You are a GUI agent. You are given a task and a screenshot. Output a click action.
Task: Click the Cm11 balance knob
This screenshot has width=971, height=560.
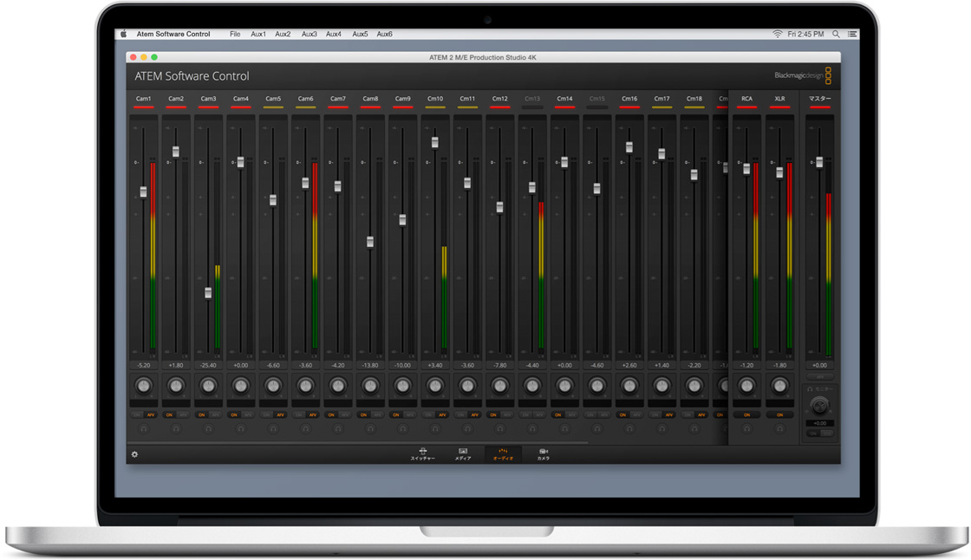[467, 386]
